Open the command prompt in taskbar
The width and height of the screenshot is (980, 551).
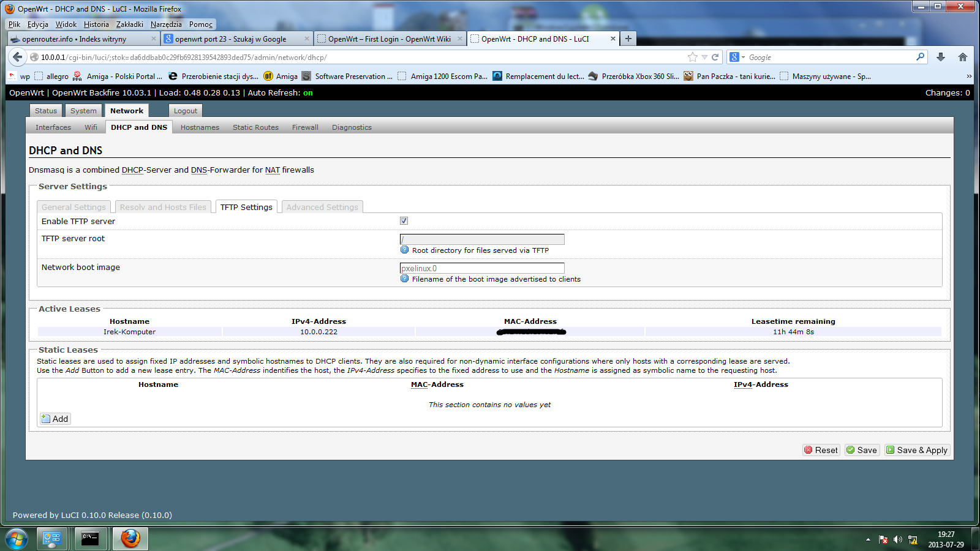point(91,539)
